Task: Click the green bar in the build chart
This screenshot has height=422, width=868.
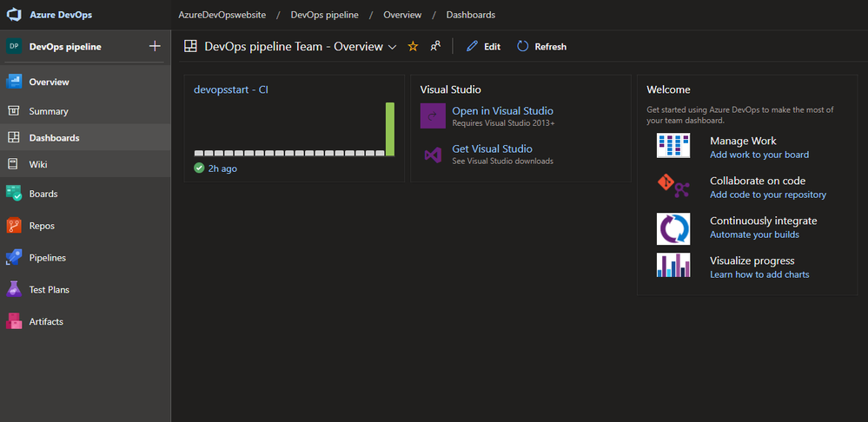Action: 390,129
